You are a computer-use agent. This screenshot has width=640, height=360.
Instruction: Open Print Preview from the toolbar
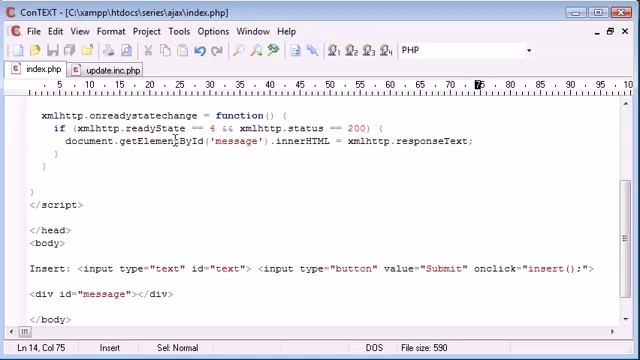[x=127, y=50]
